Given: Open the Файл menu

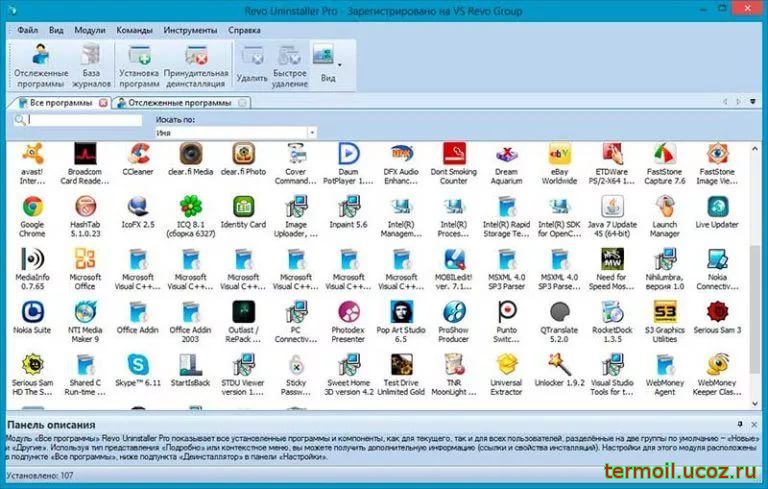Looking at the screenshot, I should [x=27, y=30].
